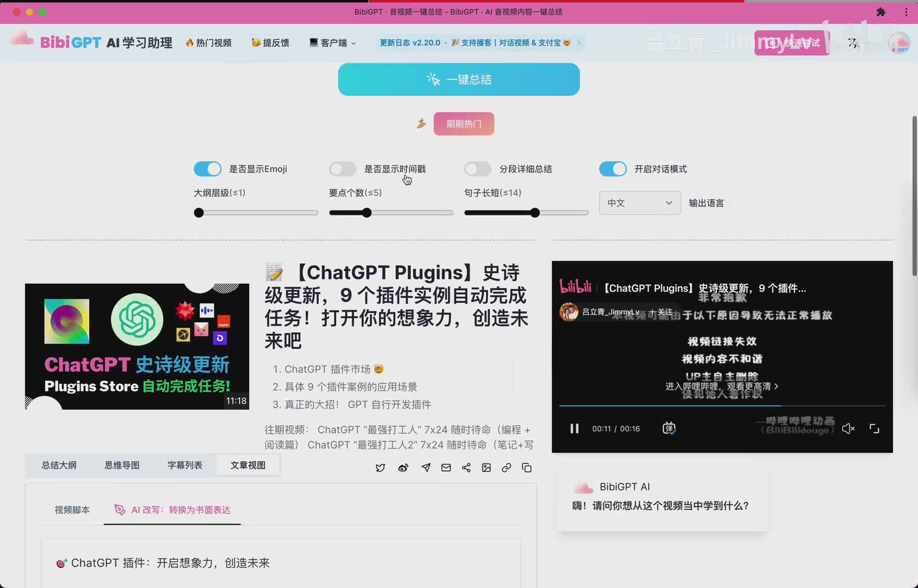Open the 字幕列表 tab
918x588 pixels.
click(185, 465)
